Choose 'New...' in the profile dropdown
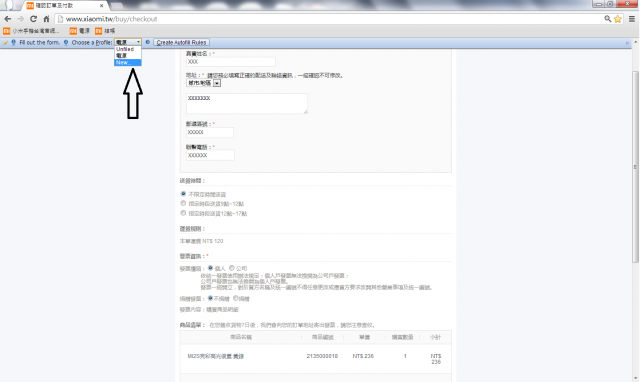Image resolution: width=640 pixels, height=382 pixels. click(x=128, y=62)
